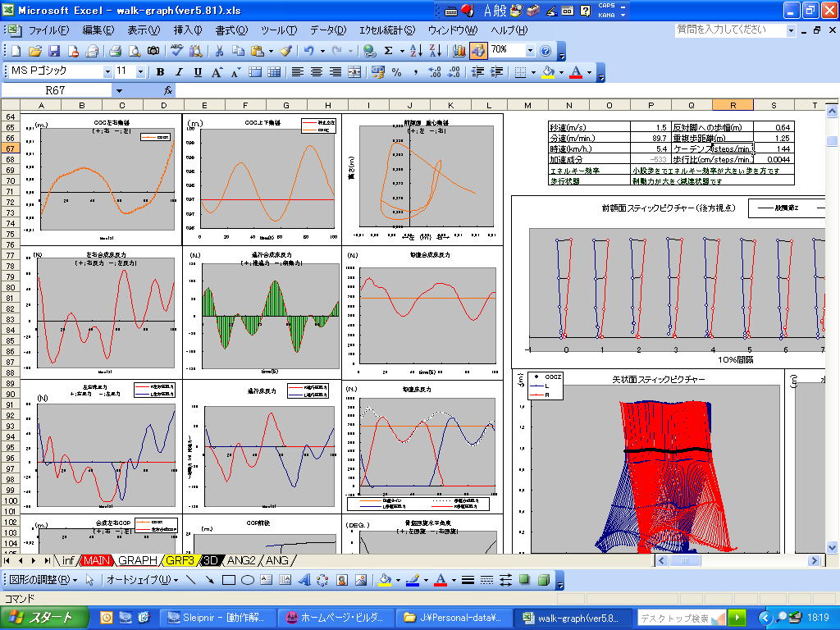
Task: Switch to the GRF3 sheet tab
Action: pyautogui.click(x=180, y=560)
